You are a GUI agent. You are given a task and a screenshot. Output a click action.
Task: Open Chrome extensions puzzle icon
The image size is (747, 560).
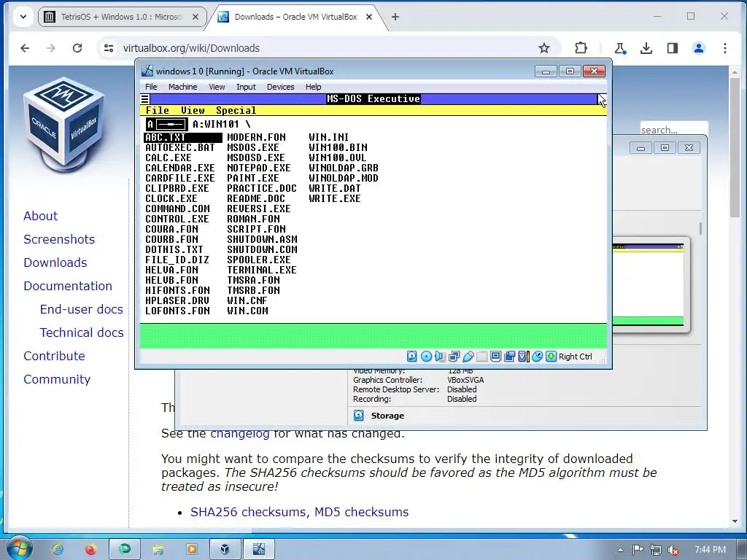point(581,48)
